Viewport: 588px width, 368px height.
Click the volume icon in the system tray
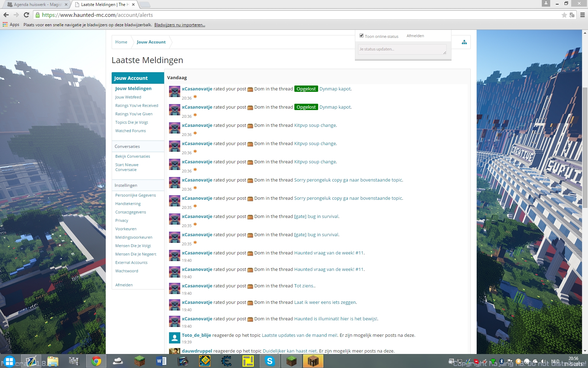pos(544,361)
